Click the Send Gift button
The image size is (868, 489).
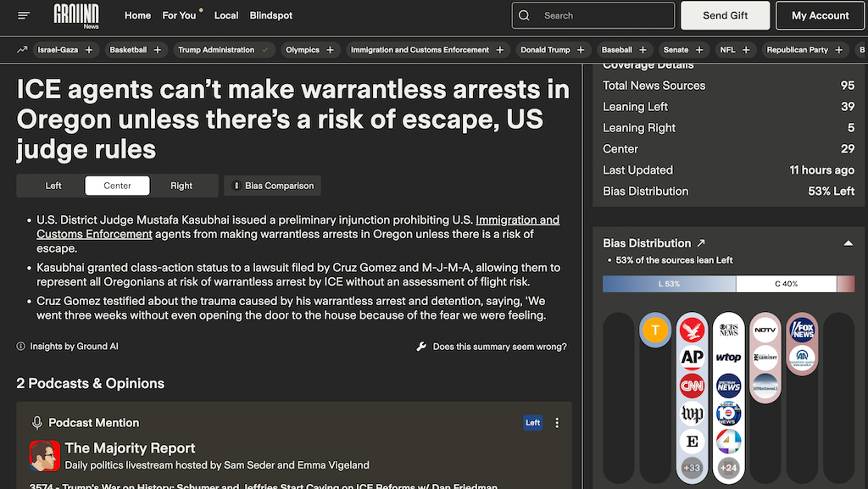tap(726, 15)
